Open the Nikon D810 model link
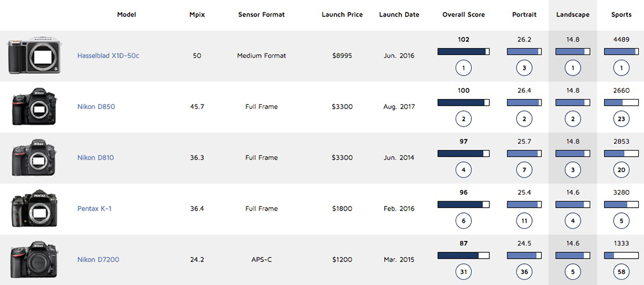The height and width of the screenshot is (285, 644). click(94, 158)
